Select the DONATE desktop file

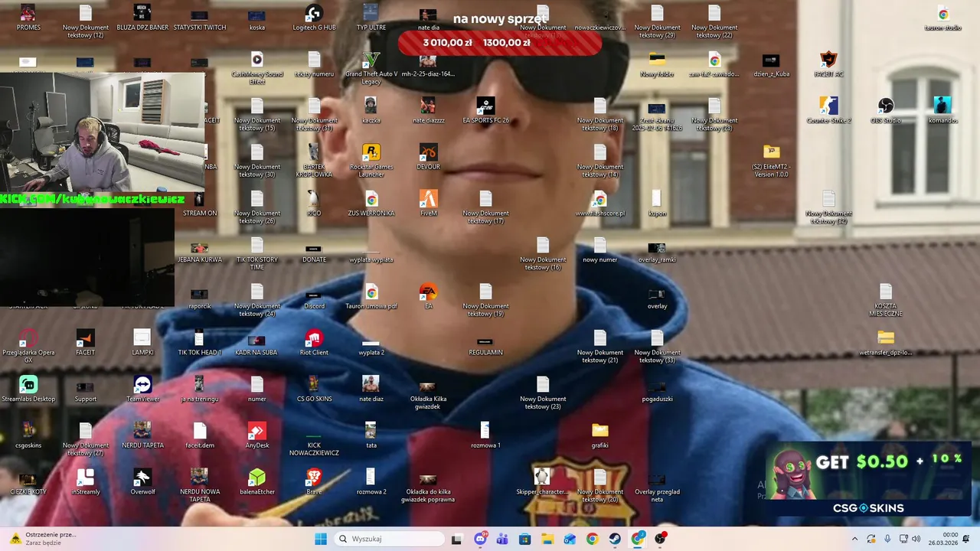[314, 249]
